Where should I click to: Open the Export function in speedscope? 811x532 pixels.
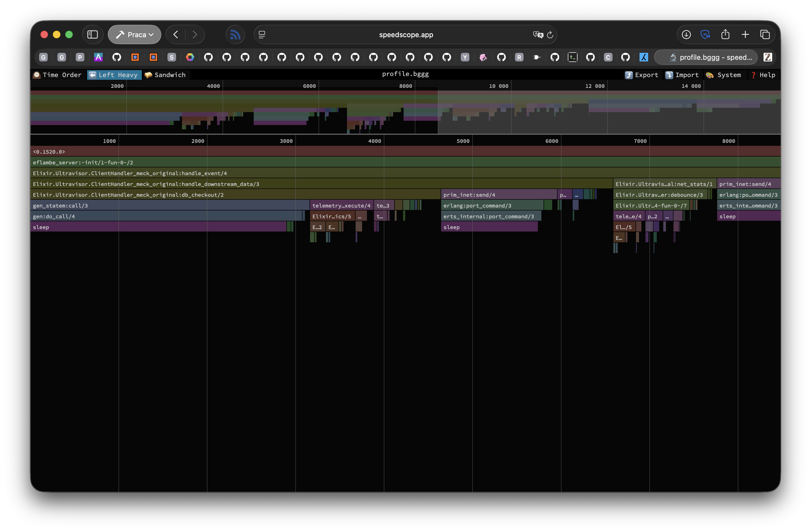coord(642,75)
